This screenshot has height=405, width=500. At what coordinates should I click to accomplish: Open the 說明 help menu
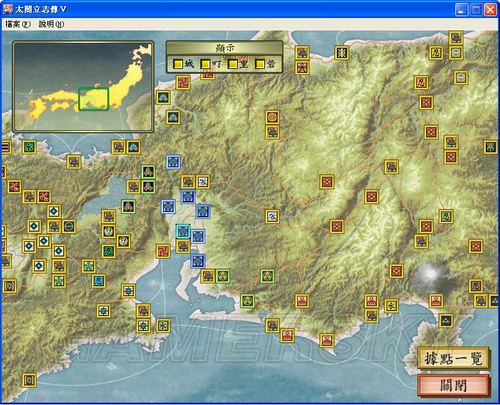click(x=51, y=24)
